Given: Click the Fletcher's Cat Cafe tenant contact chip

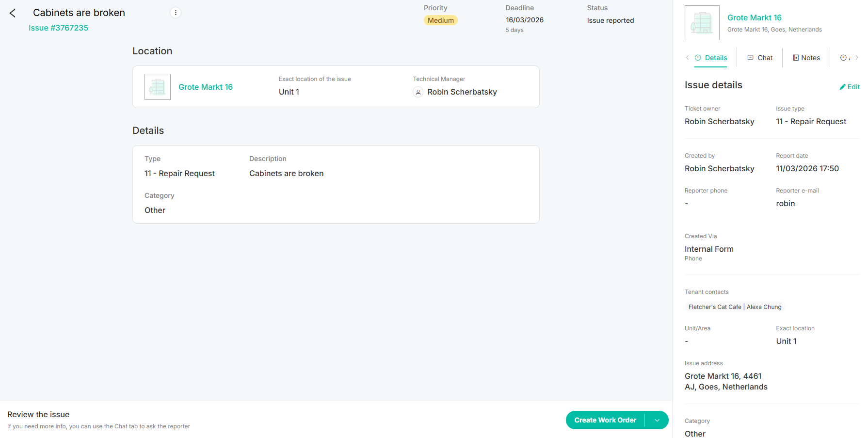Looking at the screenshot, I should click(715, 307).
